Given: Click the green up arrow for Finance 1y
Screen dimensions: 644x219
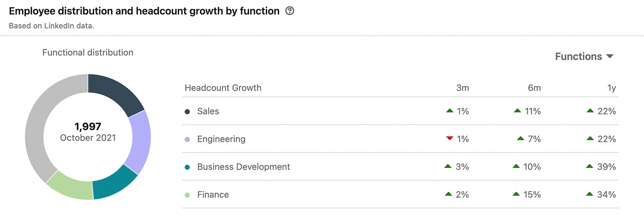Looking at the screenshot, I should [x=590, y=194].
